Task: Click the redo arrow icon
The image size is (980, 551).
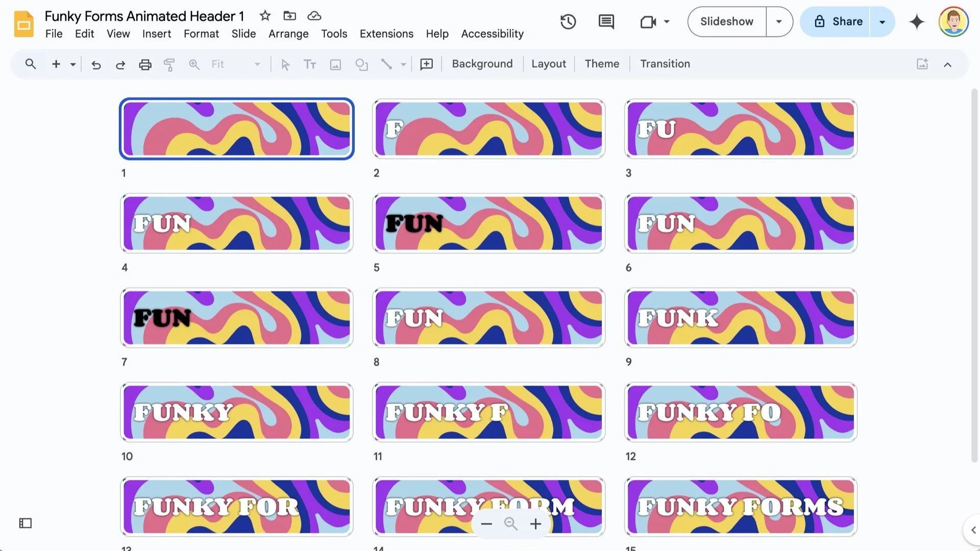Action: click(120, 64)
